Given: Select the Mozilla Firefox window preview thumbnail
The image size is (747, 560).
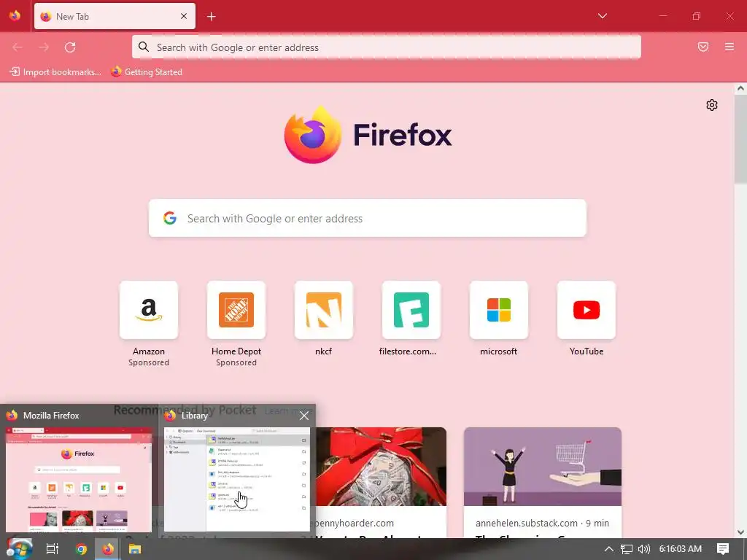Looking at the screenshot, I should click(79, 479).
